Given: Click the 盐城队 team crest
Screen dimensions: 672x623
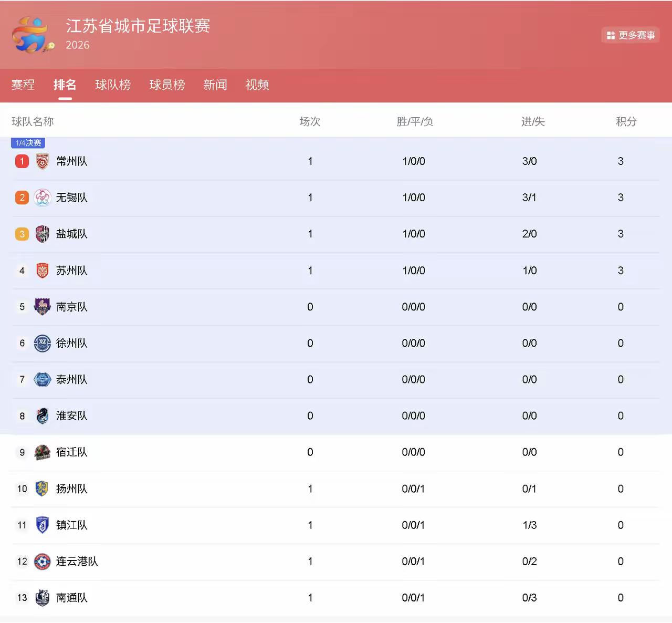Looking at the screenshot, I should pos(43,234).
